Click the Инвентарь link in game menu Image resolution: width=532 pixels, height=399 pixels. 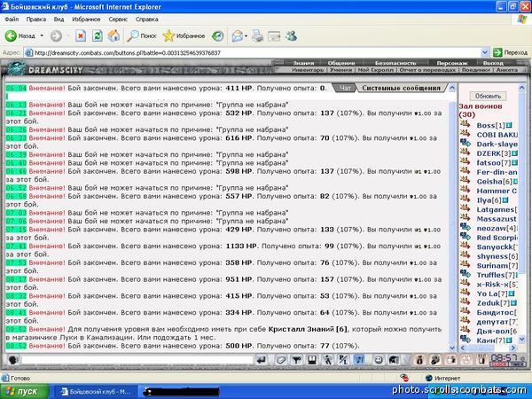coord(307,70)
